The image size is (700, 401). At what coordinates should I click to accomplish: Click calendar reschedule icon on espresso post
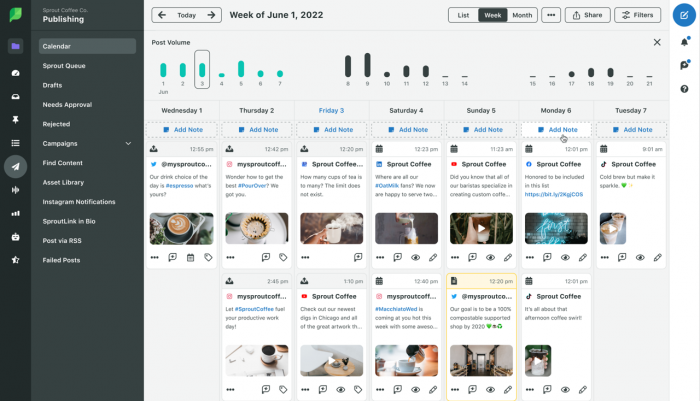tap(191, 257)
